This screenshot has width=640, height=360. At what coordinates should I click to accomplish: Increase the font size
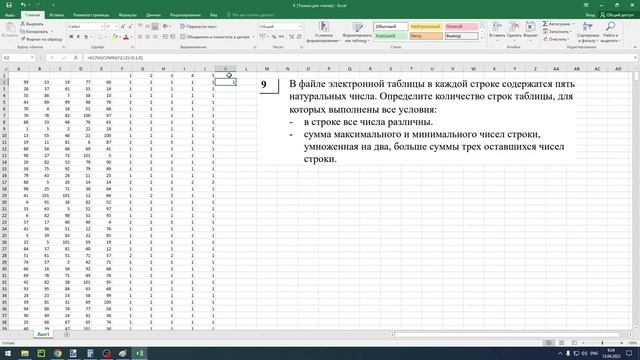coord(123,27)
